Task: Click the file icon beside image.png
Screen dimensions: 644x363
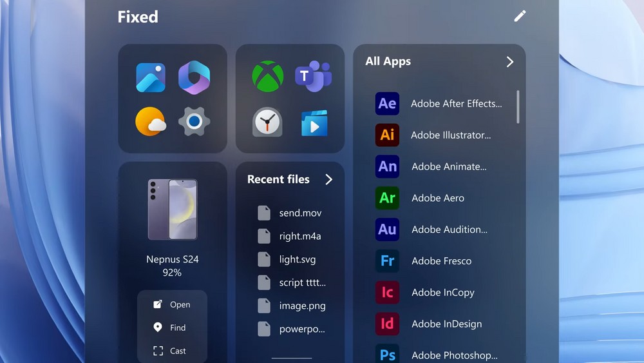Action: pos(264,306)
